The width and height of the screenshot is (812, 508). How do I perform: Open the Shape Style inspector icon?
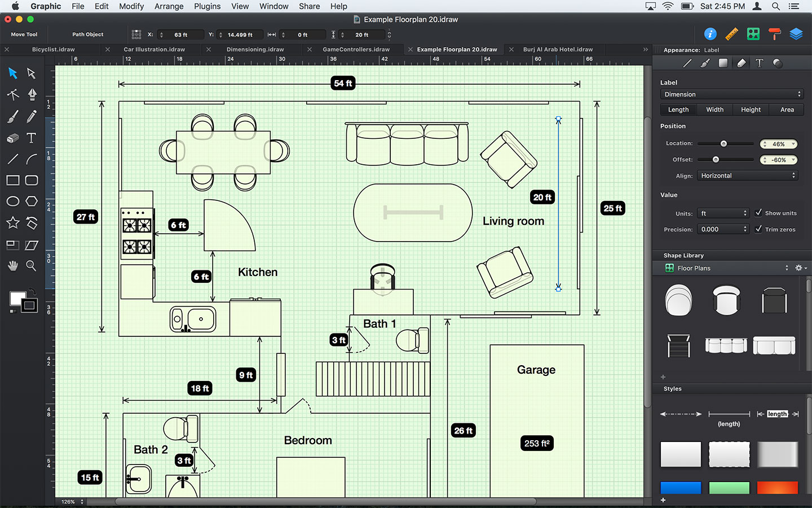[722, 63]
